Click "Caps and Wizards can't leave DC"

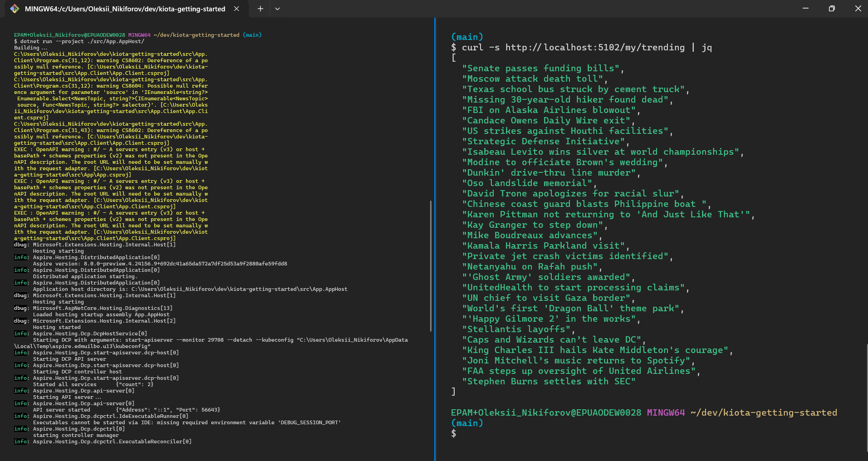[554, 339]
